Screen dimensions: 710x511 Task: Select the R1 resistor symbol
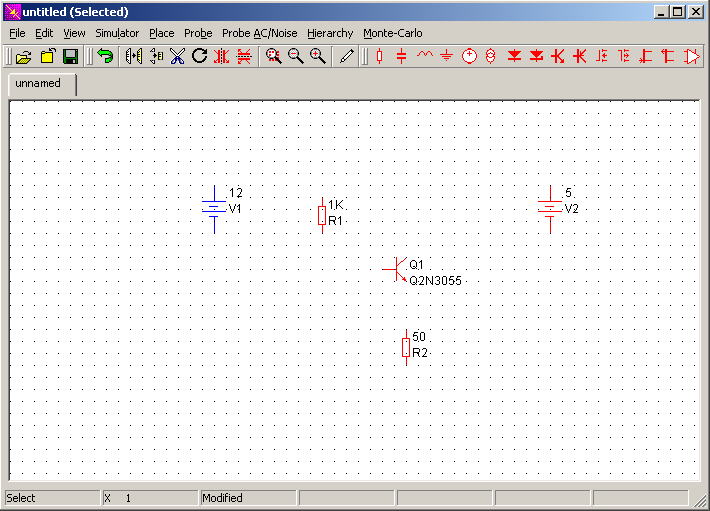click(x=322, y=215)
